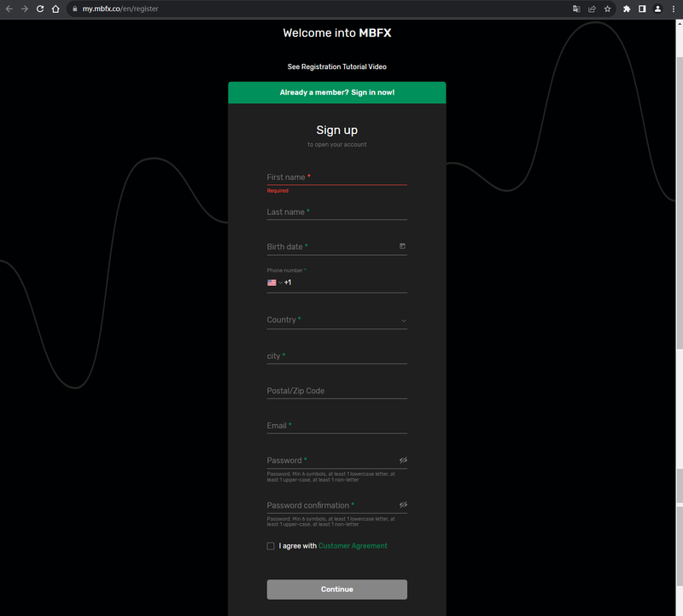Show password in Password confirmation eye icon
683x616 pixels.
(x=403, y=504)
